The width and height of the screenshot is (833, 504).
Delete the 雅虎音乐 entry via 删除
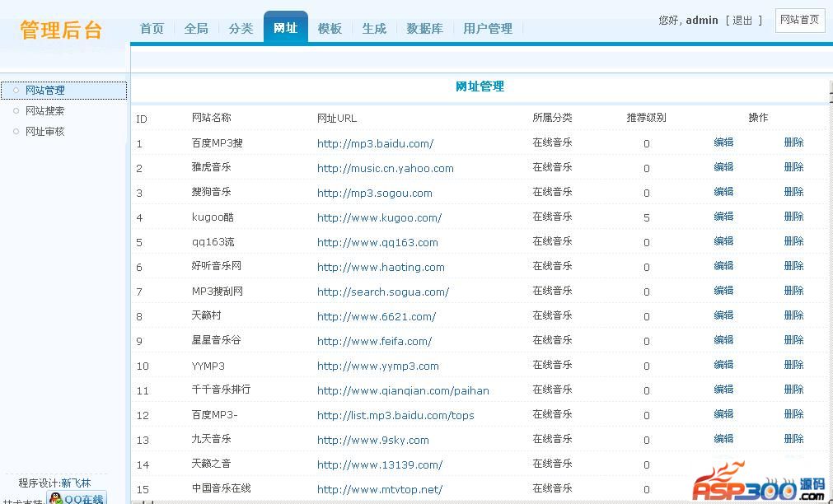pos(793,167)
